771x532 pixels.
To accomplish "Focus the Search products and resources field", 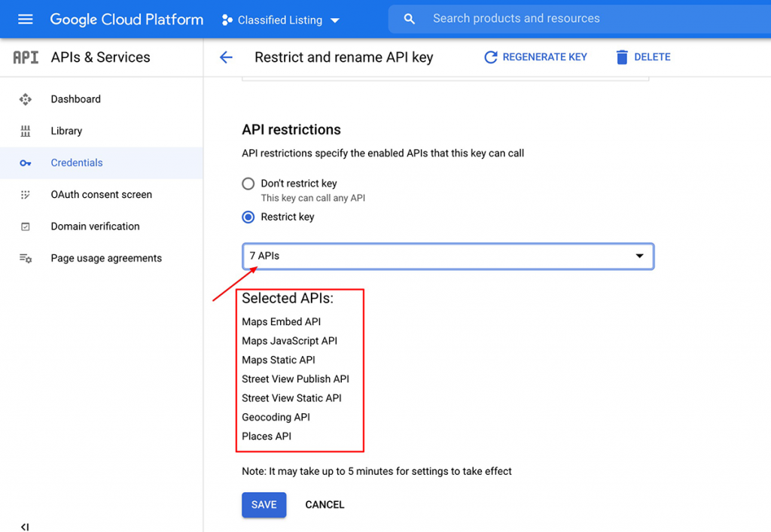I will [x=579, y=19].
